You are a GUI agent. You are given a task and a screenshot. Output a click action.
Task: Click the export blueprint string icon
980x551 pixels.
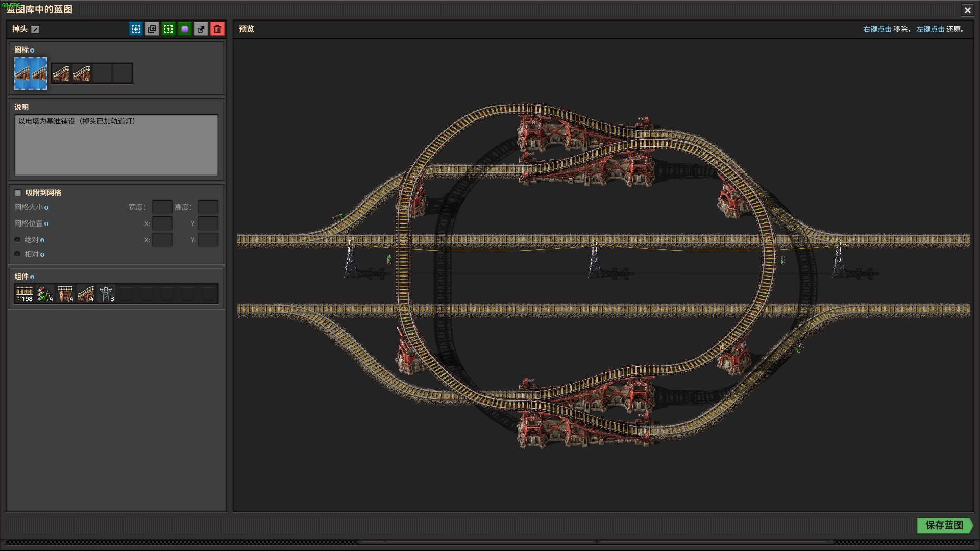[201, 29]
